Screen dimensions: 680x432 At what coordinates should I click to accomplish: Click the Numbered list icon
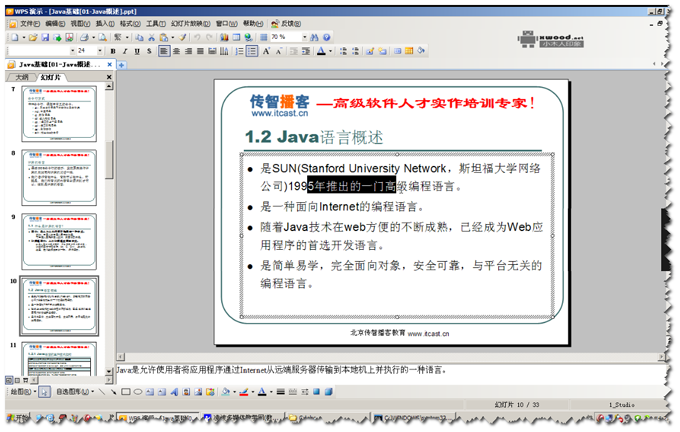(x=239, y=51)
